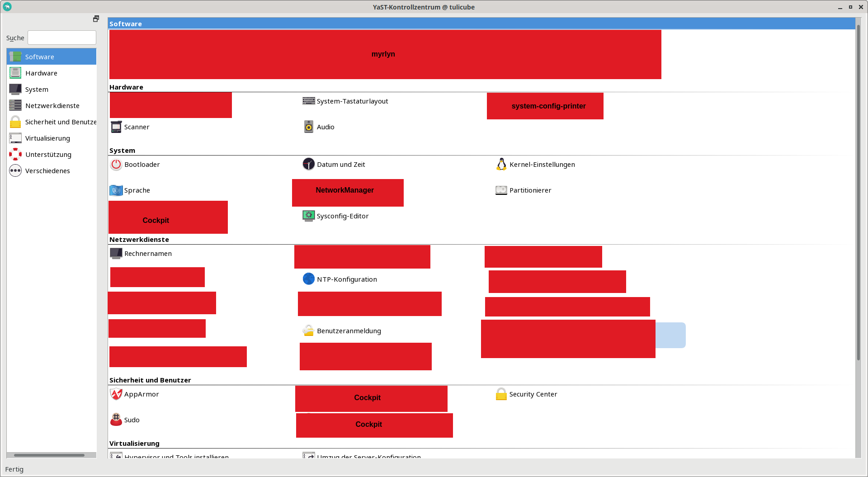Launch the Sudo module
Screen dimensions: 868x477
coord(125,420)
